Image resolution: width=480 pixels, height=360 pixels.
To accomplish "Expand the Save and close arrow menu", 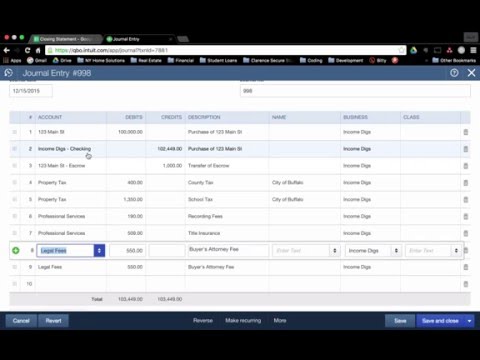I will pos(469,321).
